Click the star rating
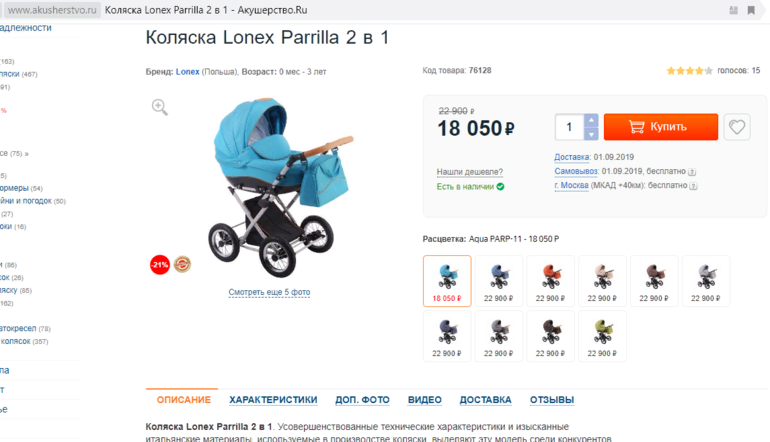770x442 pixels. click(689, 71)
